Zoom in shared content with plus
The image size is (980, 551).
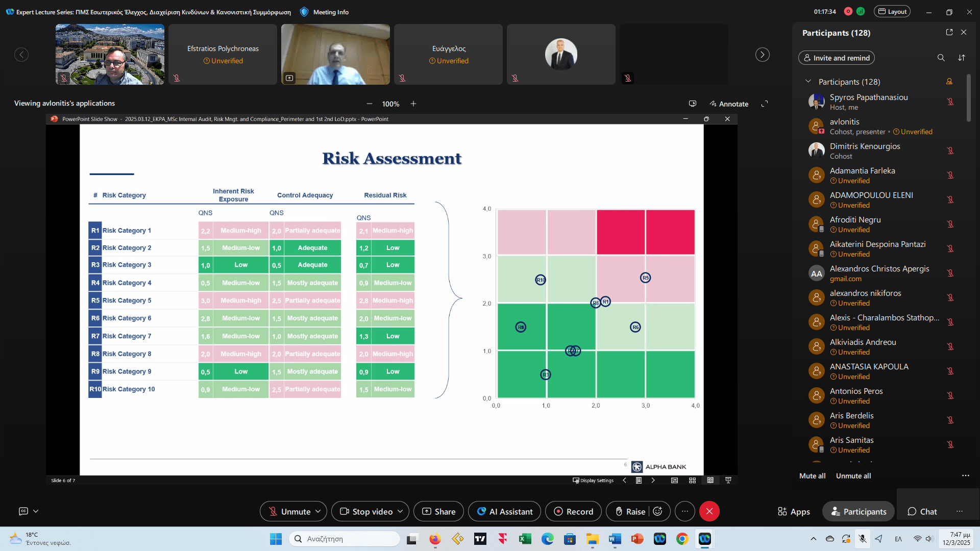(x=413, y=104)
